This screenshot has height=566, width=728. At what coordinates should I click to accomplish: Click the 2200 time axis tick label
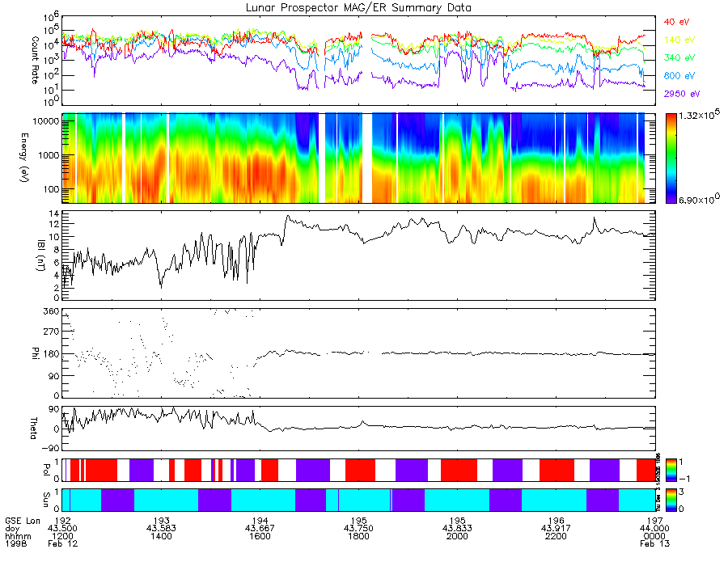[x=556, y=536]
